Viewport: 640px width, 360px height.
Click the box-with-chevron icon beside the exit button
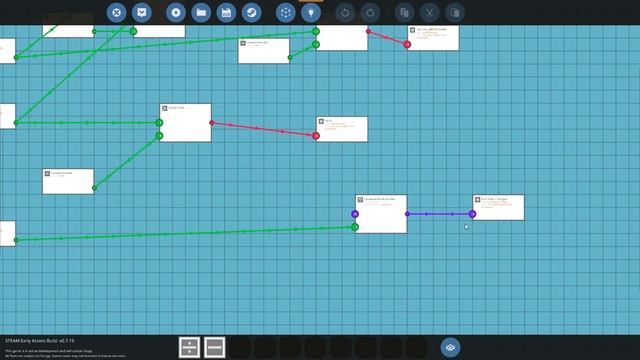click(x=142, y=13)
